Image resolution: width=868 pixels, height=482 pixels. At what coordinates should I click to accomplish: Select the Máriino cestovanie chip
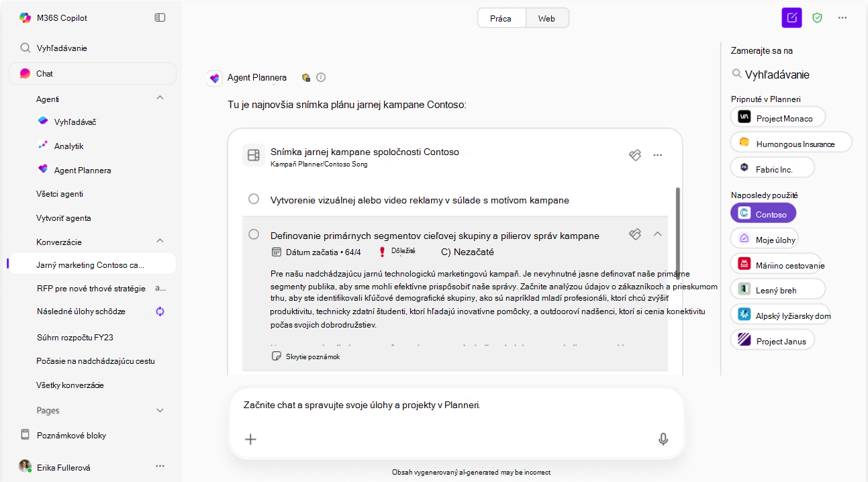pyautogui.click(x=775, y=264)
